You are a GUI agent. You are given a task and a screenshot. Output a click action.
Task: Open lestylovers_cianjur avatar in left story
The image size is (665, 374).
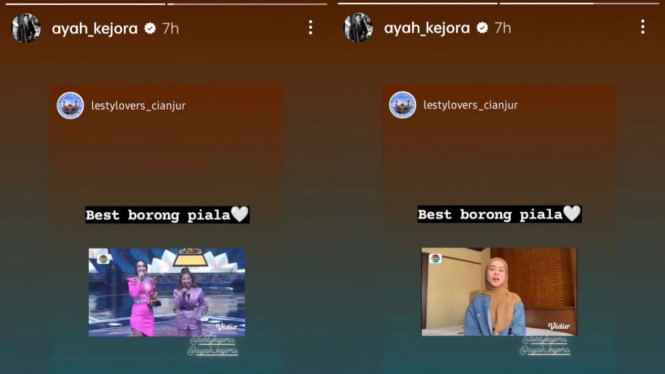coord(70,106)
